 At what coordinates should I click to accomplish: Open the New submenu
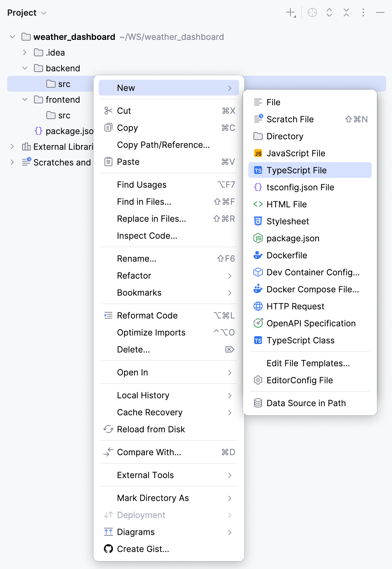point(169,88)
